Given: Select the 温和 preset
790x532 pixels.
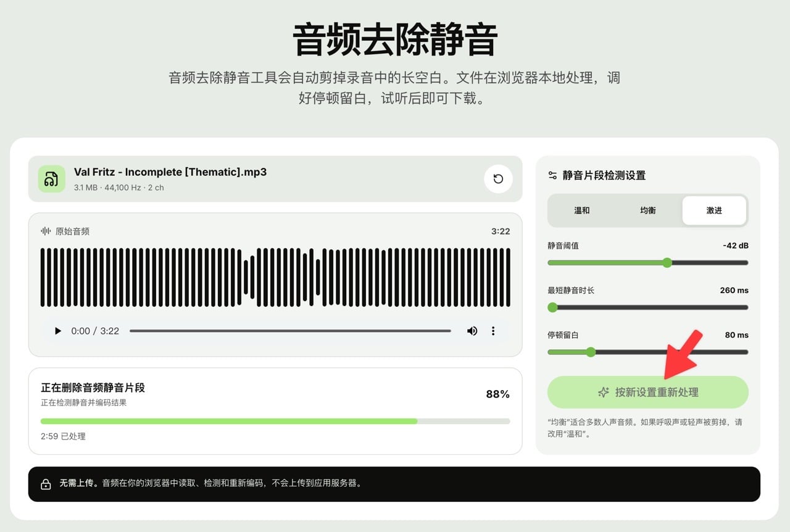Looking at the screenshot, I should pos(582,210).
